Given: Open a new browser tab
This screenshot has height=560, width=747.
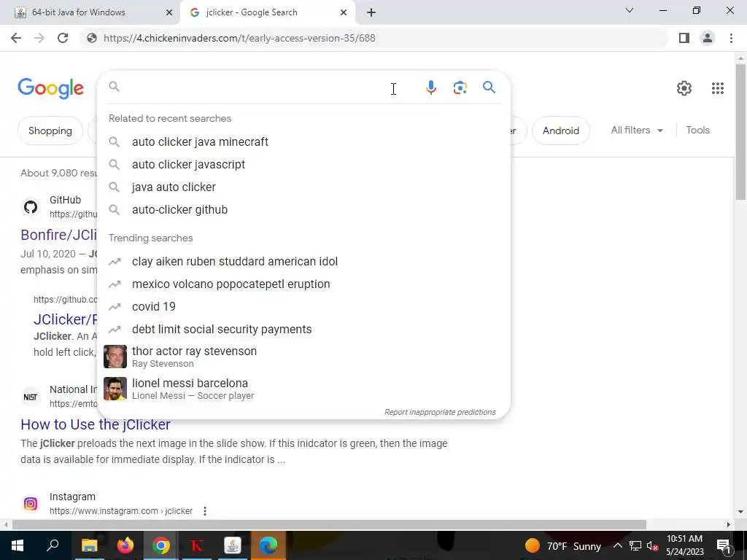Looking at the screenshot, I should pos(371,12).
